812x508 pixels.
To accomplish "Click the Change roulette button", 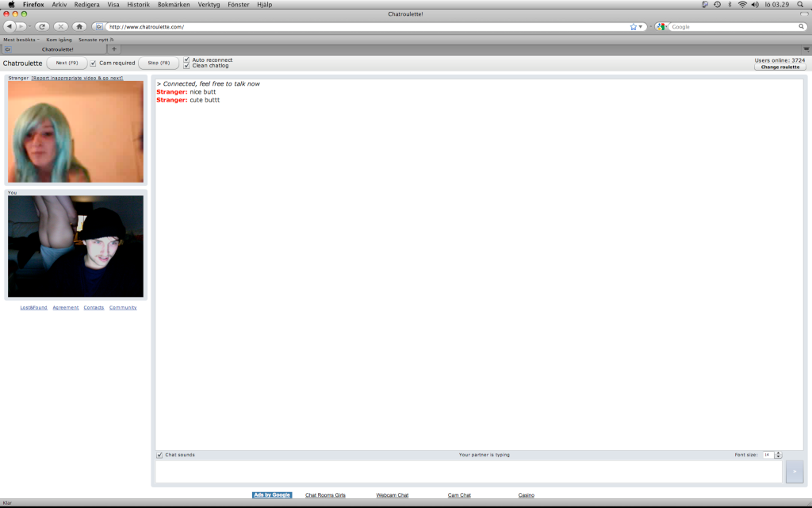I will (x=780, y=67).
